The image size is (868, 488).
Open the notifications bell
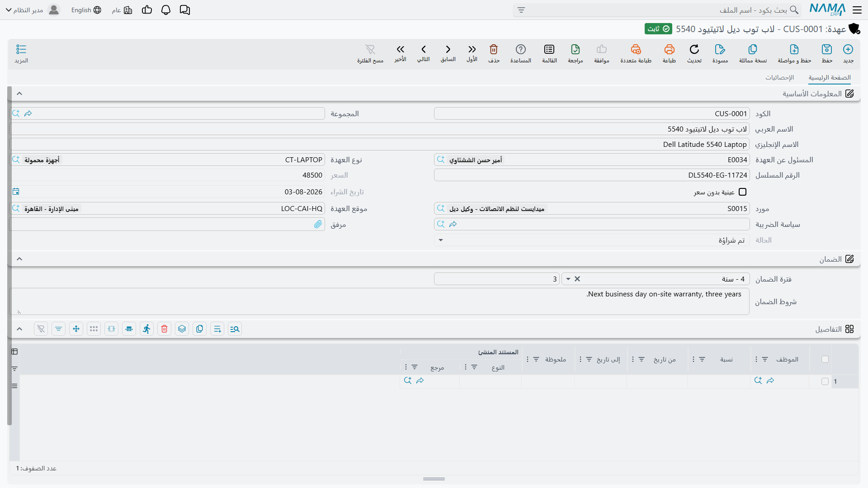(166, 10)
